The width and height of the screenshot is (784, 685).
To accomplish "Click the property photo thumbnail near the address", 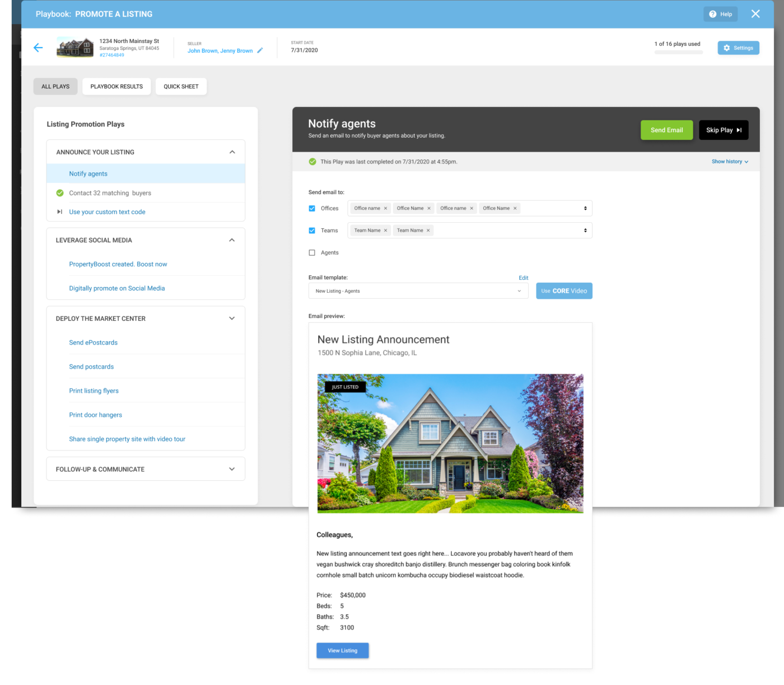I will pos(74,48).
